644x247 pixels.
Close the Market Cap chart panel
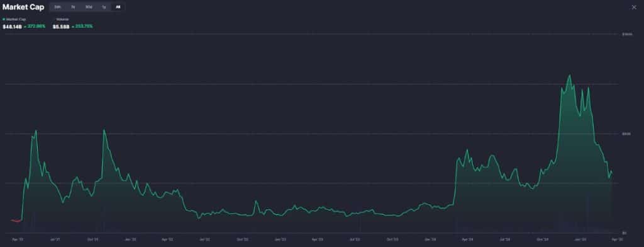tap(634, 7)
